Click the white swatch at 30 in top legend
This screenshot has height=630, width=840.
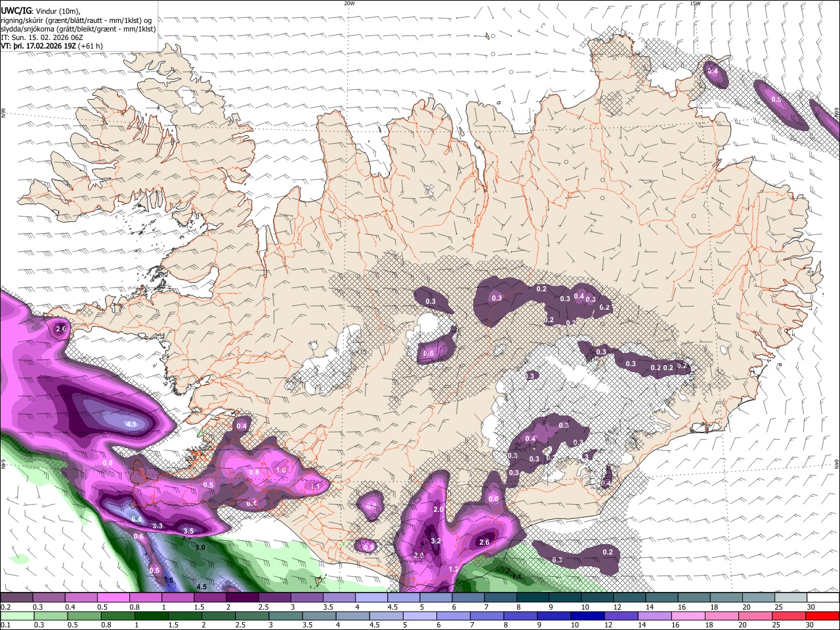pos(823,597)
